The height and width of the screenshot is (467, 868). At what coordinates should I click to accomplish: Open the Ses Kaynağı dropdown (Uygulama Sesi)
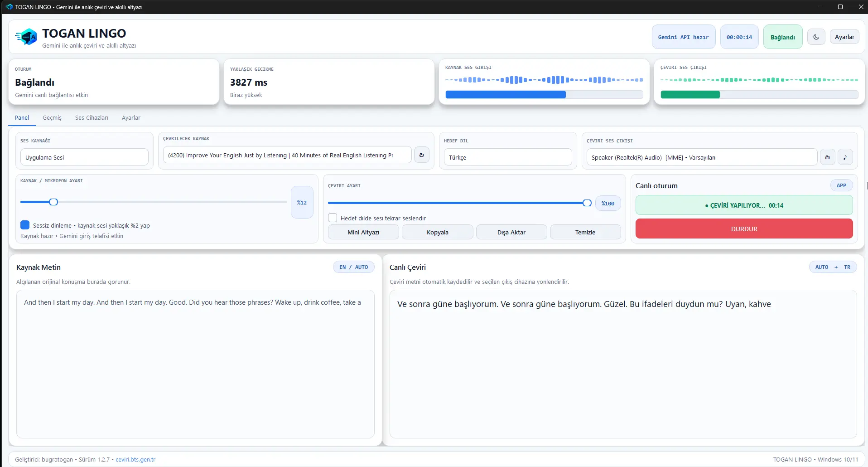pos(84,157)
